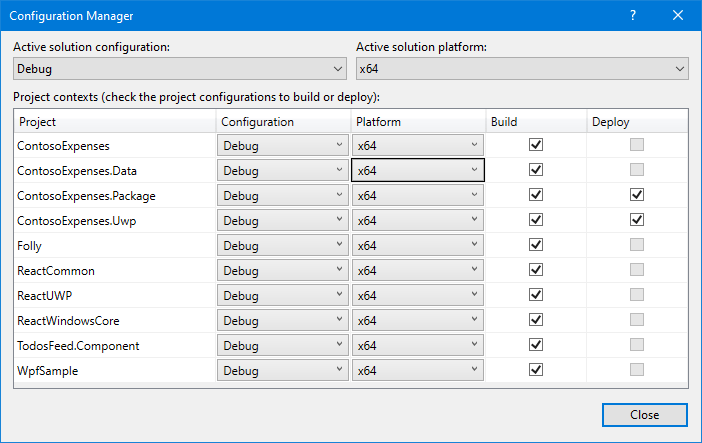
Task: Click the Platform column header
Action: pos(418,121)
